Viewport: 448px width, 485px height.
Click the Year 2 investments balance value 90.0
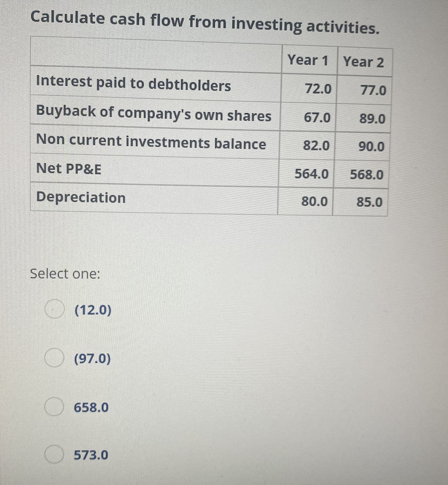(372, 147)
